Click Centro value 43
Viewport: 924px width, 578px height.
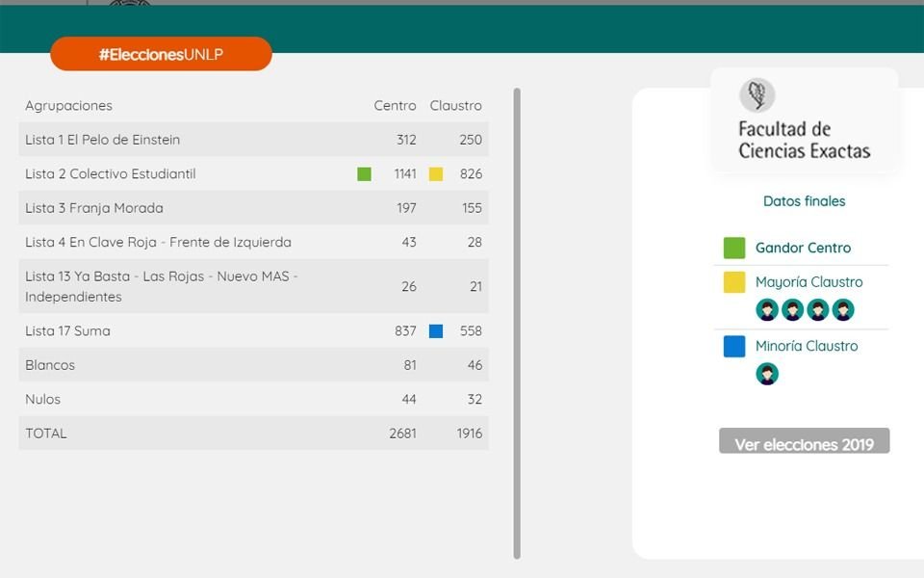[x=409, y=243]
